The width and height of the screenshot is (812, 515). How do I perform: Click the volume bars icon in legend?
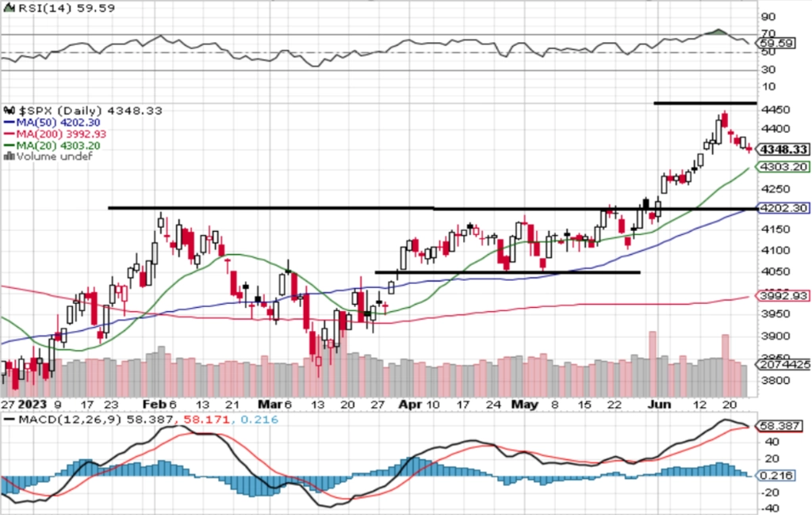(9, 156)
